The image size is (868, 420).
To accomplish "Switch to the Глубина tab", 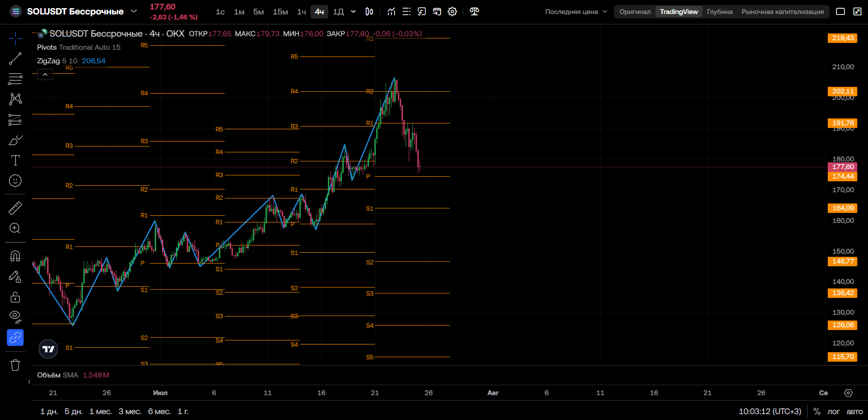I will (x=720, y=12).
